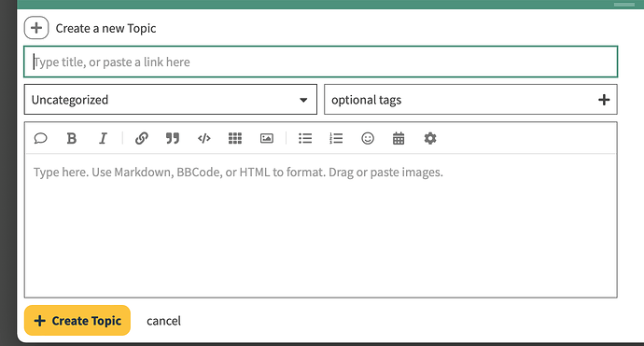Cancel creating the new topic
Image resolution: width=644 pixels, height=346 pixels.
click(x=163, y=321)
